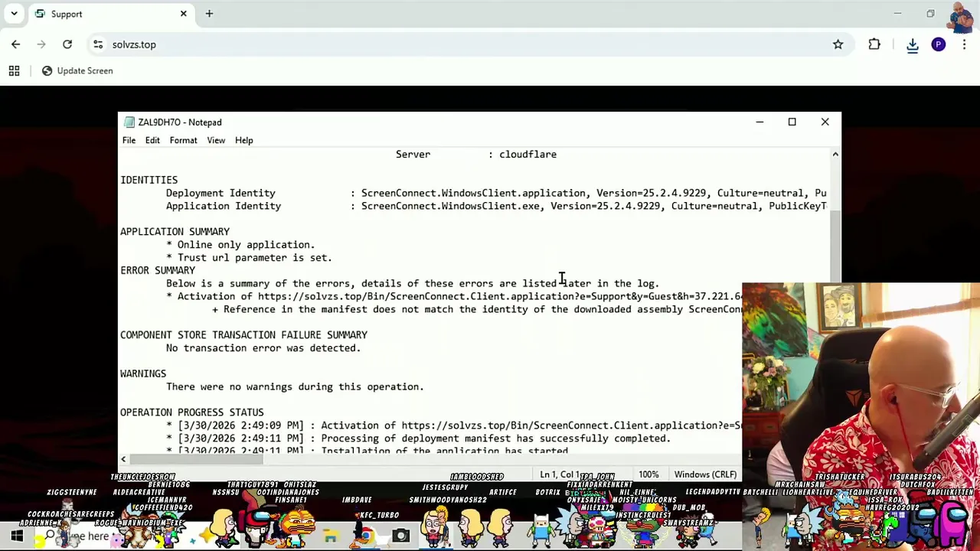Viewport: 980px width, 551px height.
Task: Click the 100% zoom status entry
Action: pyautogui.click(x=648, y=474)
